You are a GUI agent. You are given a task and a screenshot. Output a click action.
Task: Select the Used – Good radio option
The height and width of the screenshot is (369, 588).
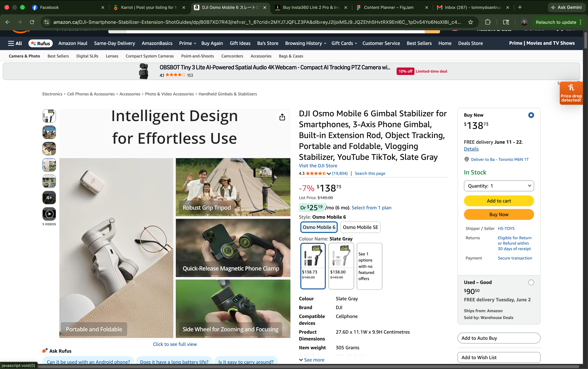(531, 283)
